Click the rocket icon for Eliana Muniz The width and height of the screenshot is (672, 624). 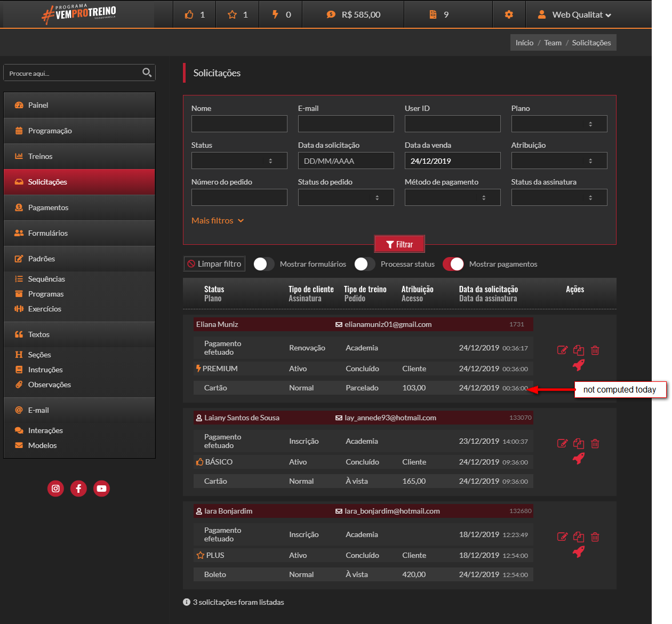pos(579,365)
